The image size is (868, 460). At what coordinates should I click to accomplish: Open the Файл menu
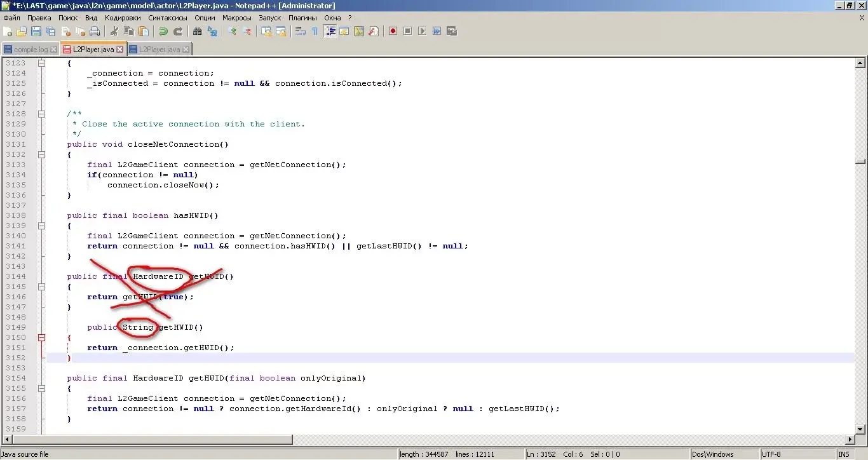click(x=11, y=18)
